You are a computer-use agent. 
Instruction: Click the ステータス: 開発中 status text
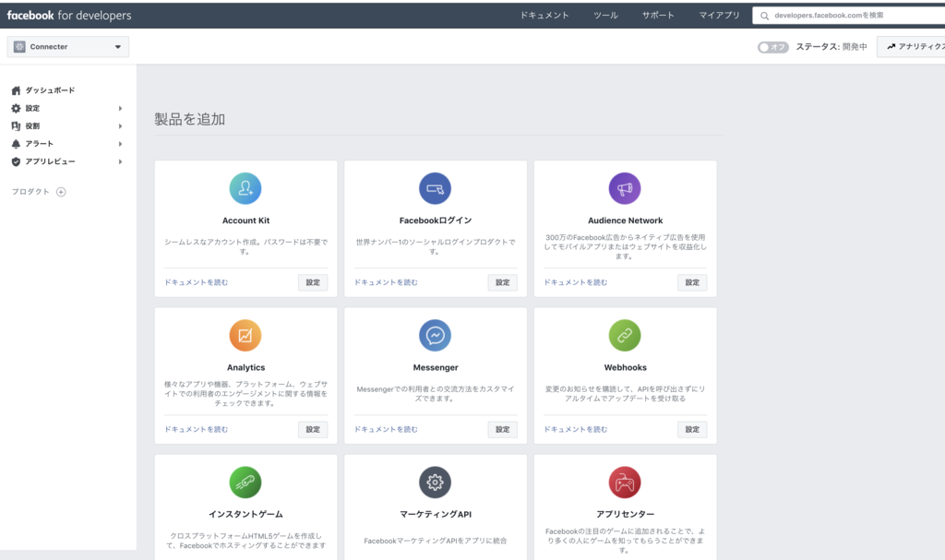831,46
